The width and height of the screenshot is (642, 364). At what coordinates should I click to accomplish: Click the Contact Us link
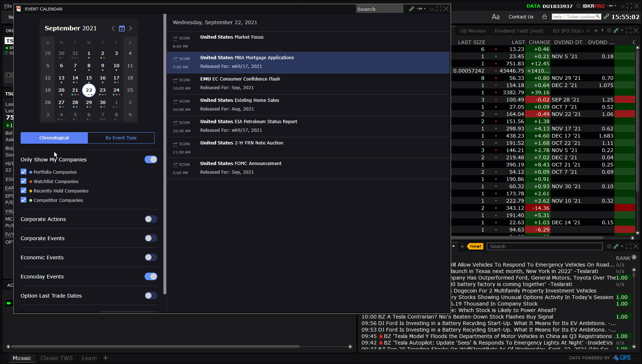coord(521,17)
